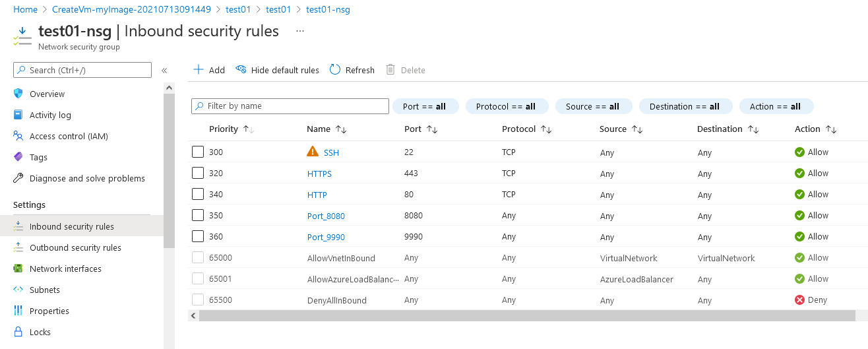Navigate to Home breadcrumb link

click(25, 9)
